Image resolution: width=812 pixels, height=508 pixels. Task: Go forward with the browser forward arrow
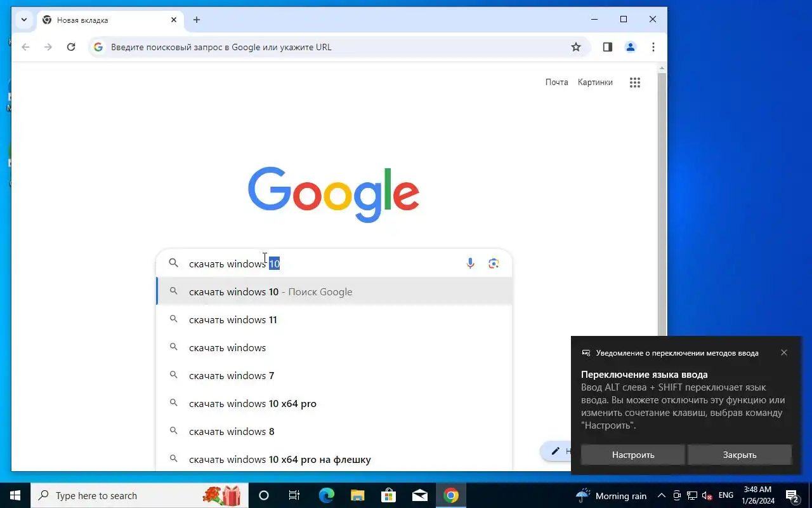48,47
